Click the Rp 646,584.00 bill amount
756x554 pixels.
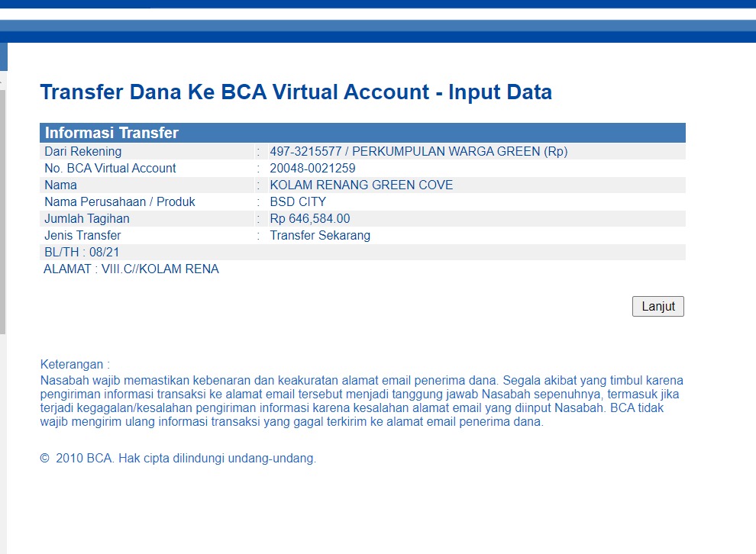click(310, 218)
